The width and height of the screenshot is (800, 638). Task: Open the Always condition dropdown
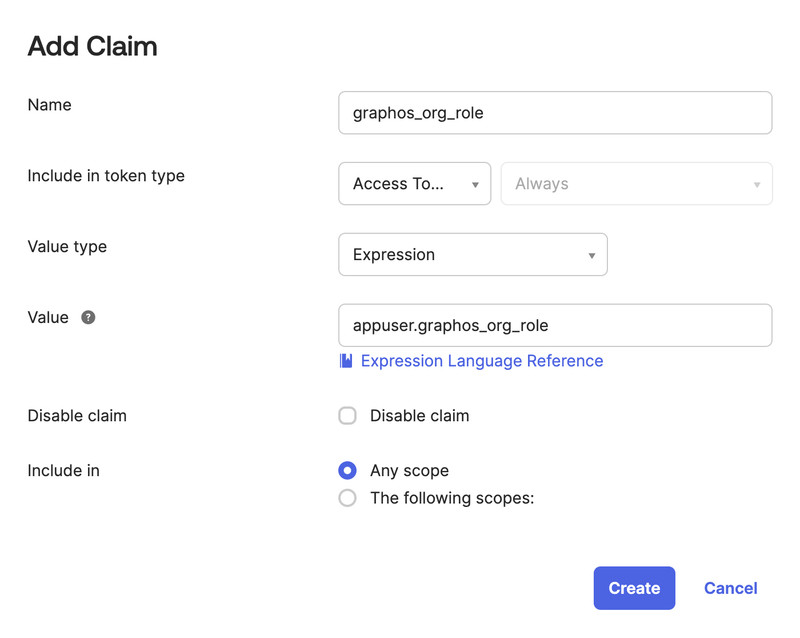(637, 184)
